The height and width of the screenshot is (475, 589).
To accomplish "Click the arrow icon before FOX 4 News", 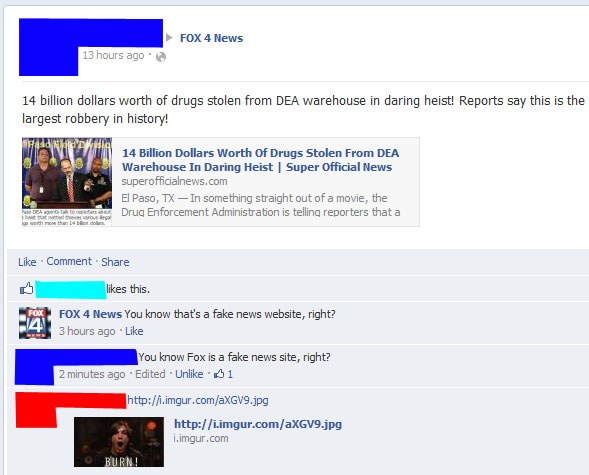I will pos(169,38).
